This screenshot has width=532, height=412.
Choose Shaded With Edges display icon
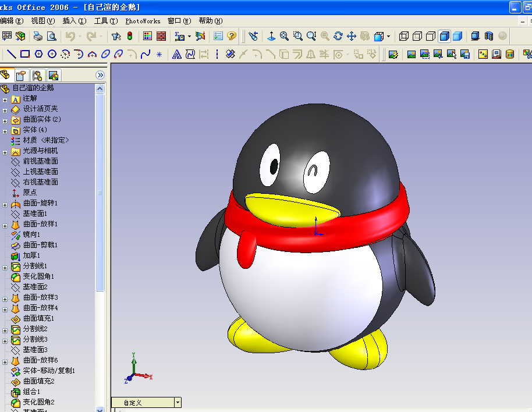(445, 36)
